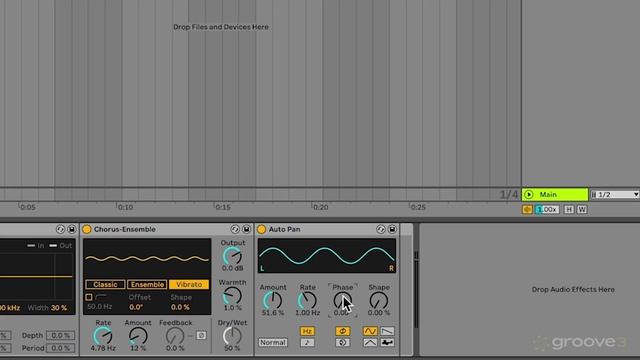640x360 pixels.
Task: Adjust the Chorus Dry/Wet knob
Action: tap(232, 336)
